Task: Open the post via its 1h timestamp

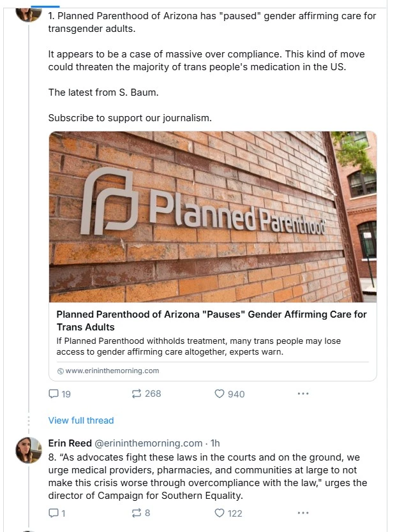Action: tap(215, 443)
